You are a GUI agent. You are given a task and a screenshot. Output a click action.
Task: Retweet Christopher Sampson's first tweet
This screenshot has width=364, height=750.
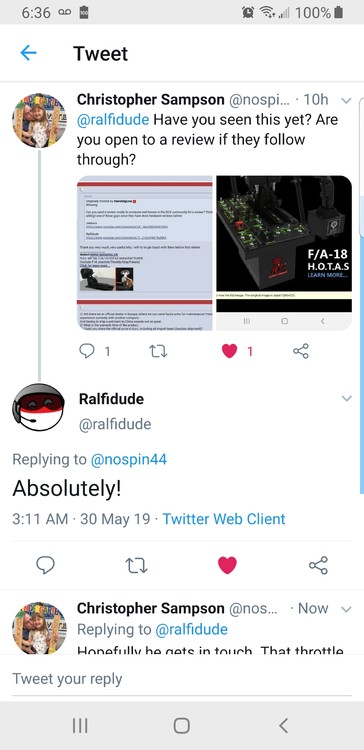[157, 352]
